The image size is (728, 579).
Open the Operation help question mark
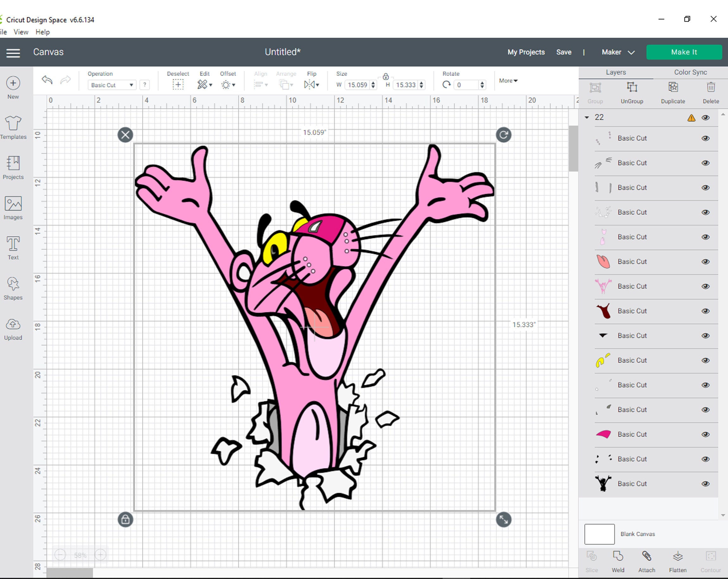145,85
